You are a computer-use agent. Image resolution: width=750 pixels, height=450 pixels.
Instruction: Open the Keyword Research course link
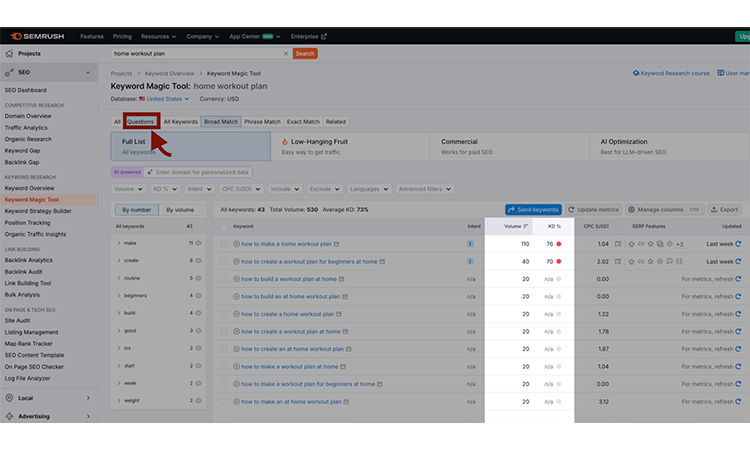[x=671, y=73]
